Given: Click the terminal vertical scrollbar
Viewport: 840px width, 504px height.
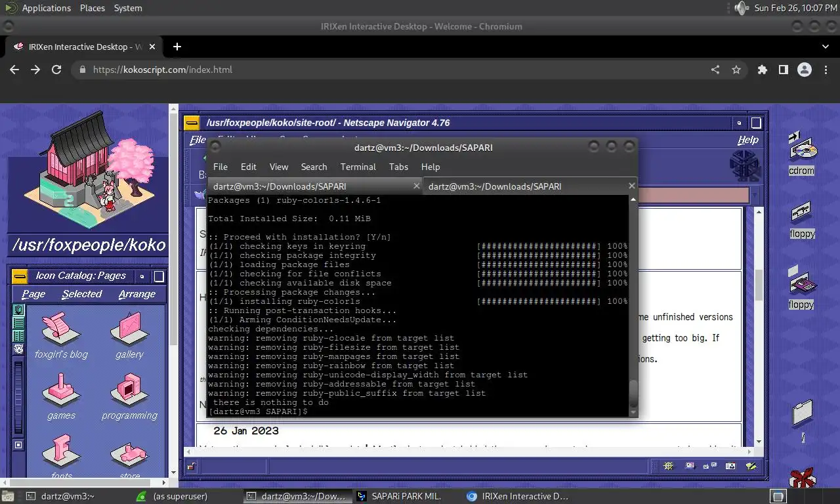Looking at the screenshot, I should click(633, 305).
